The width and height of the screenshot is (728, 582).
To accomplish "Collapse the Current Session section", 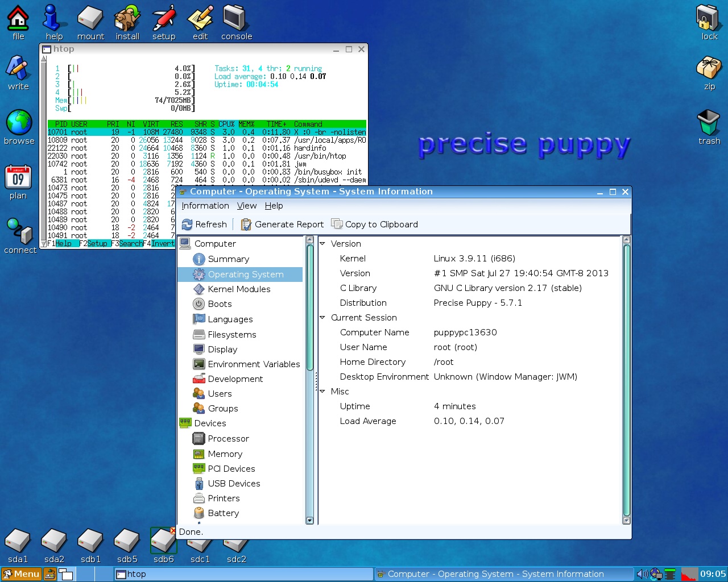I will coord(322,318).
